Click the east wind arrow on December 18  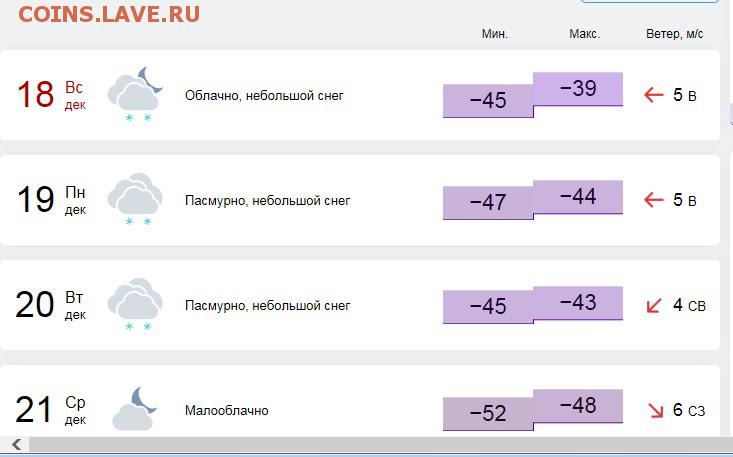654,95
